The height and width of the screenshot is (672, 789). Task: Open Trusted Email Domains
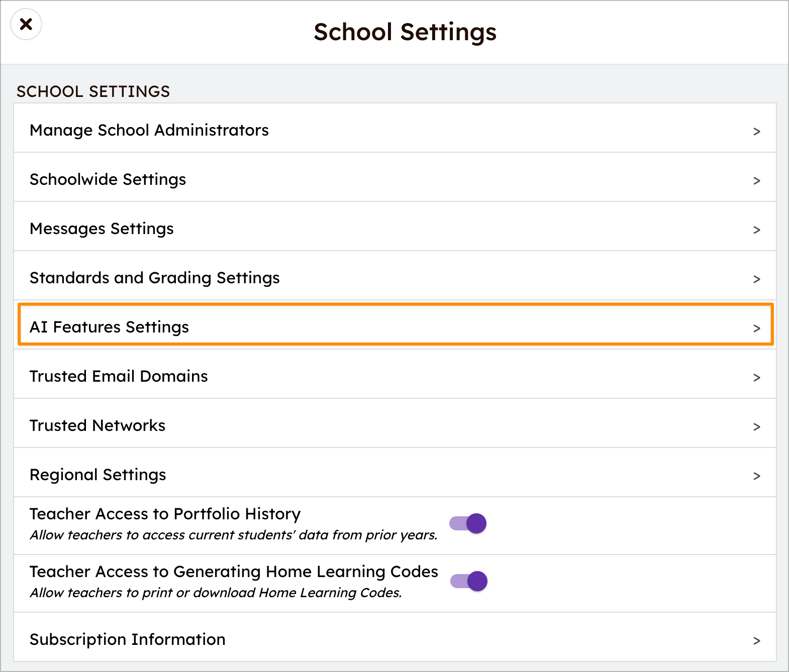(119, 376)
